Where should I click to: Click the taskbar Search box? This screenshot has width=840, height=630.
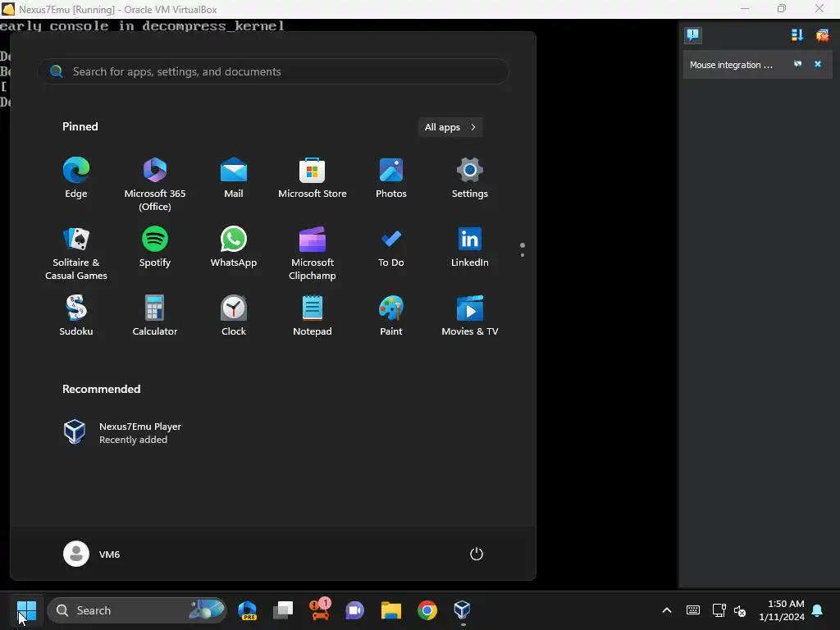(x=137, y=610)
